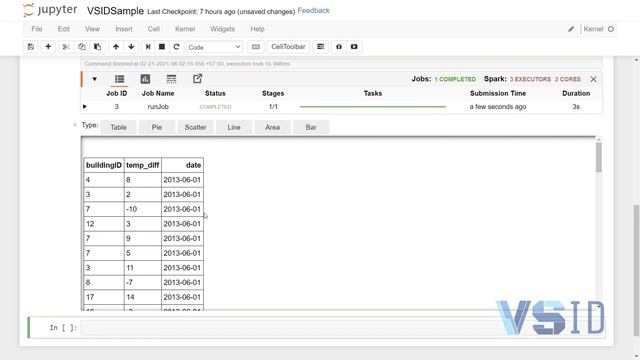Restart the kernel icon
Image resolution: width=640 pixels, height=360 pixels.
(x=176, y=47)
